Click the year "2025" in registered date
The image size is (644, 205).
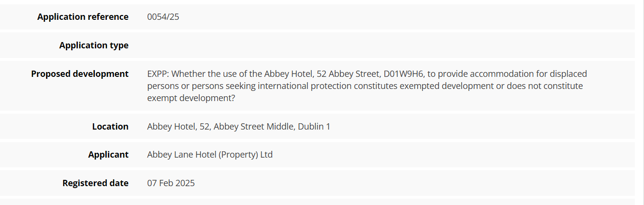tap(185, 183)
